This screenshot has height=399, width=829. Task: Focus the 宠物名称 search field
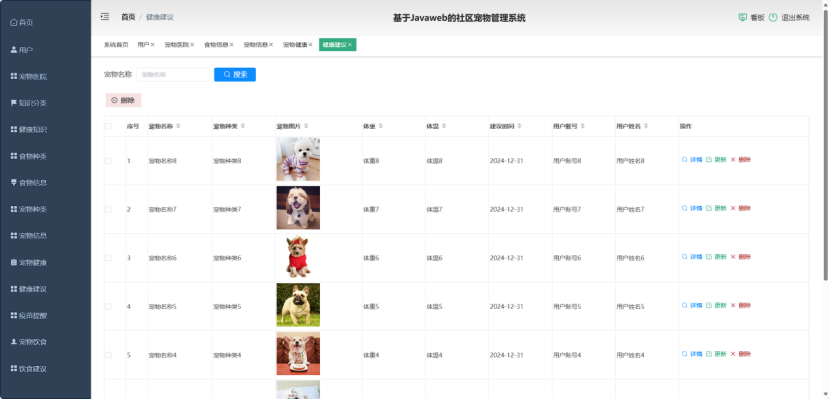click(173, 75)
